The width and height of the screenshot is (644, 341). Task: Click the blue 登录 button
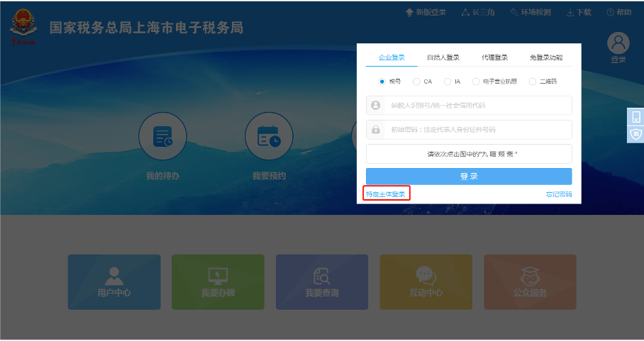click(x=469, y=177)
